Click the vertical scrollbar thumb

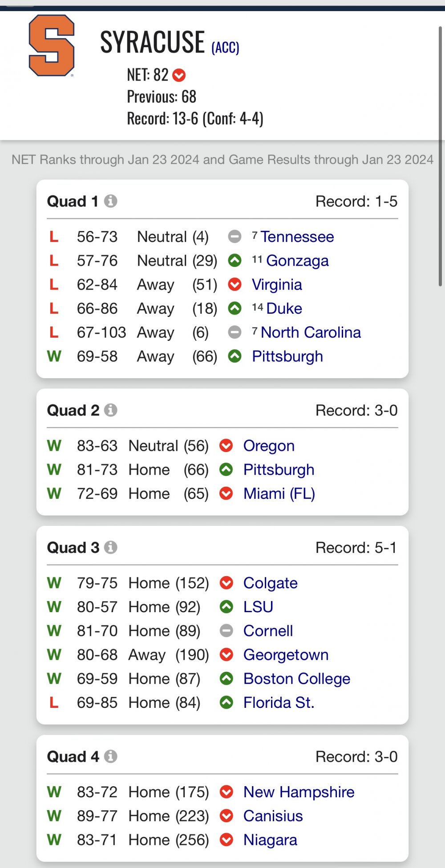[x=440, y=156]
